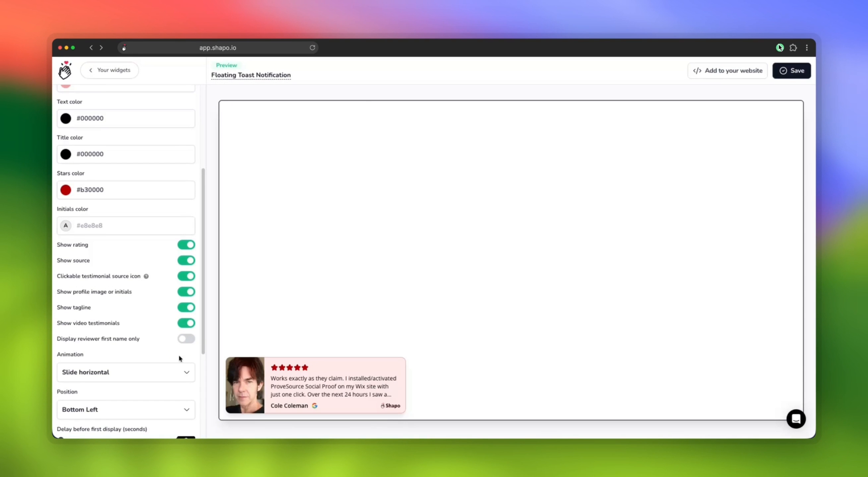Click the browser extensions puzzle icon
This screenshot has width=868, height=477.
[x=793, y=47]
